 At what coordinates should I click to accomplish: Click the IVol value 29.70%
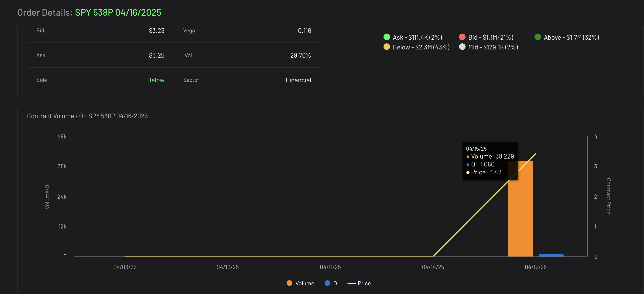click(300, 55)
